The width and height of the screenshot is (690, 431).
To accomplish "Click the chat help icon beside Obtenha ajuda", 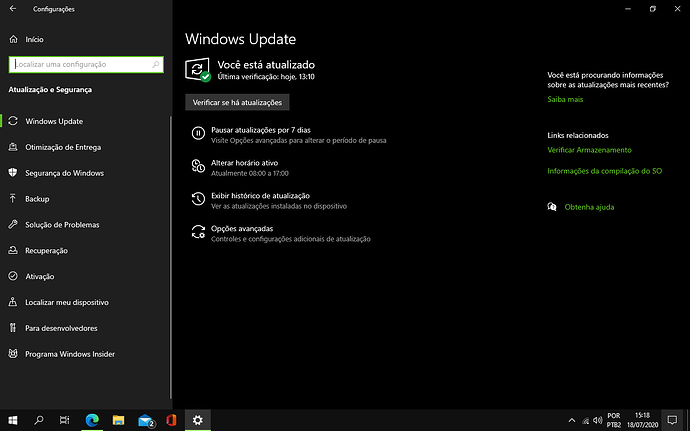I will (552, 206).
